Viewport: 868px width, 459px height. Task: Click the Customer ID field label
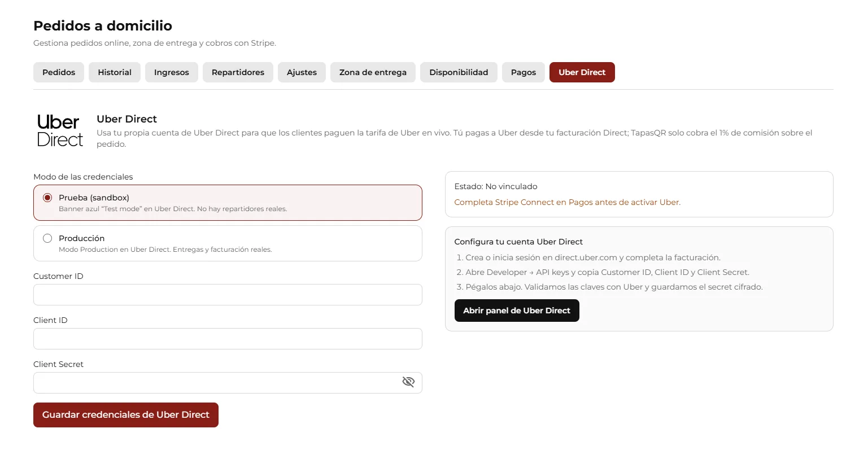58,276
